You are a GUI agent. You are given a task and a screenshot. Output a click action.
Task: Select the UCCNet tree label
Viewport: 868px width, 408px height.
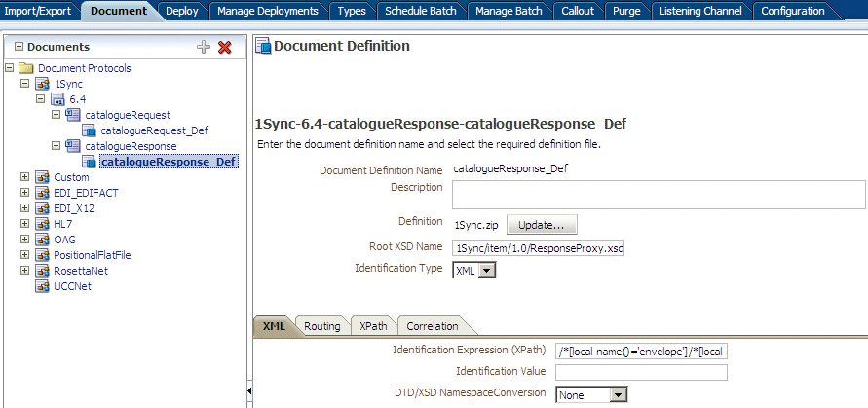72,286
